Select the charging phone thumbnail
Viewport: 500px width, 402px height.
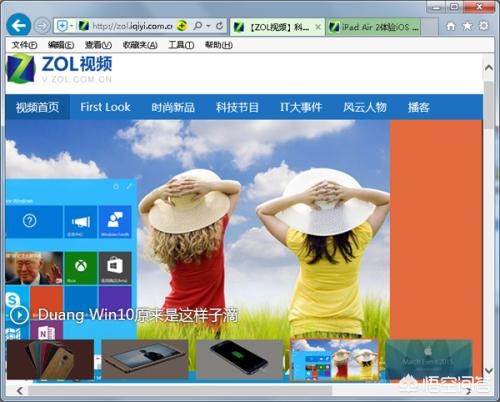[x=239, y=359]
